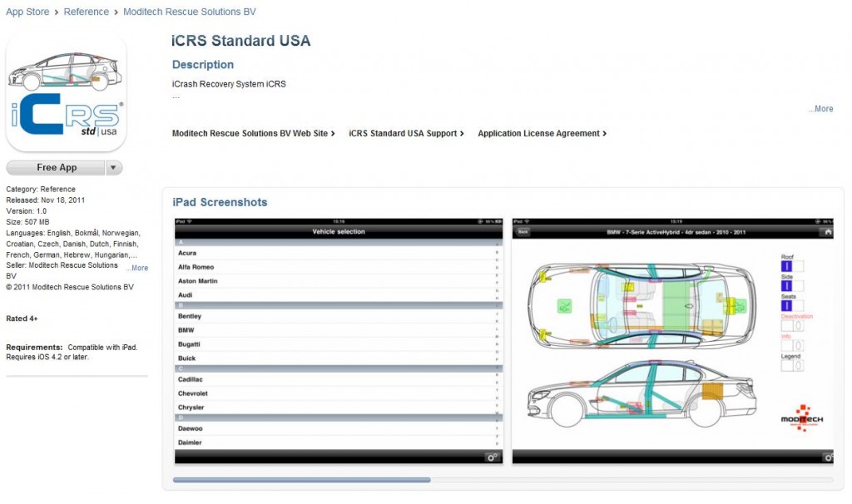Expand the description with the ...More link
852x504 pixels.
point(820,109)
